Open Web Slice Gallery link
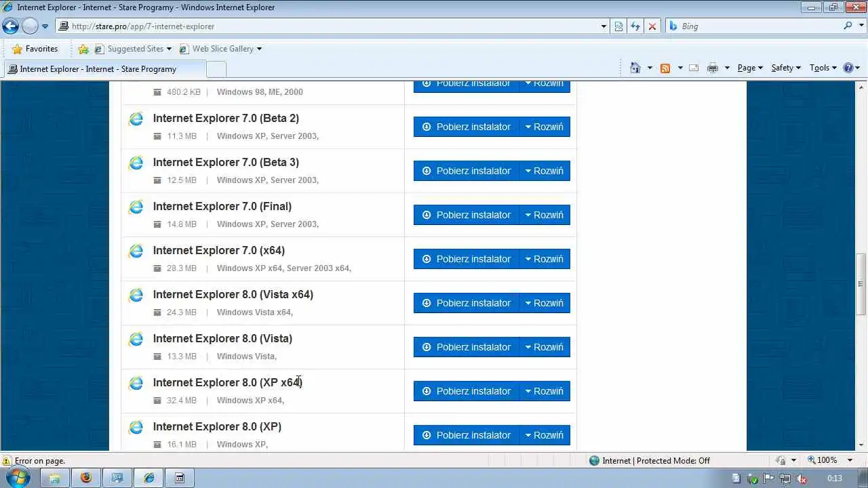This screenshot has width=868, height=488. coord(220,49)
